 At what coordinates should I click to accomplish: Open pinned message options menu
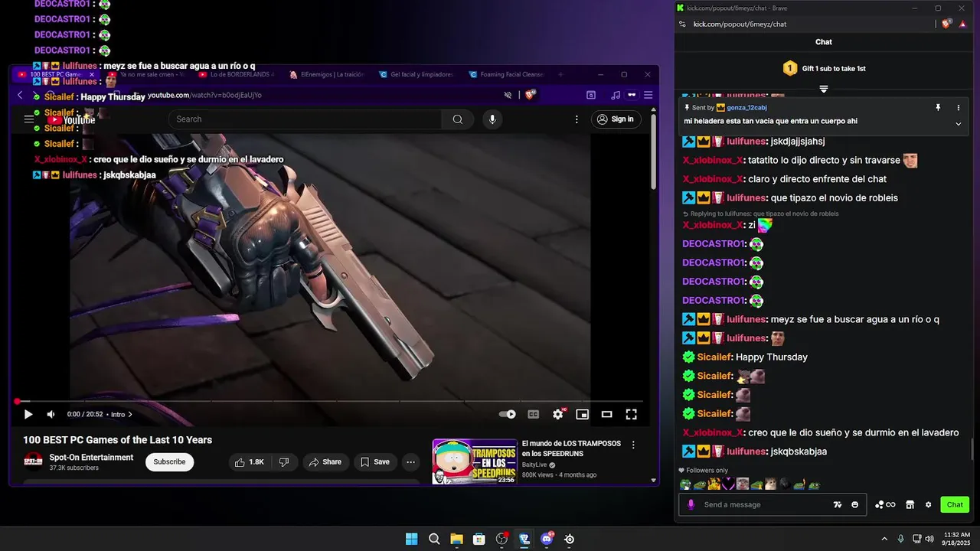pyautogui.click(x=958, y=108)
